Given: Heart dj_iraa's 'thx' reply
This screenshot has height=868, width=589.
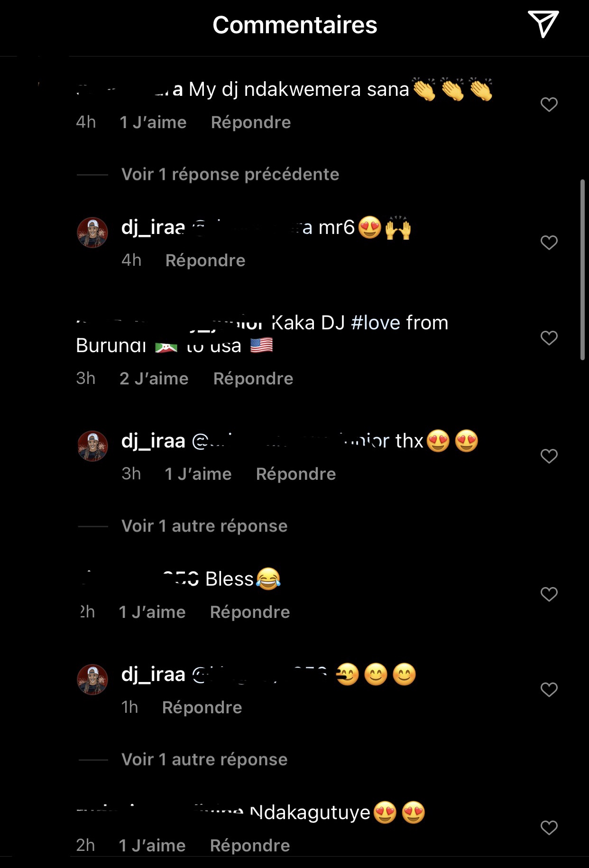Looking at the screenshot, I should tap(549, 456).
